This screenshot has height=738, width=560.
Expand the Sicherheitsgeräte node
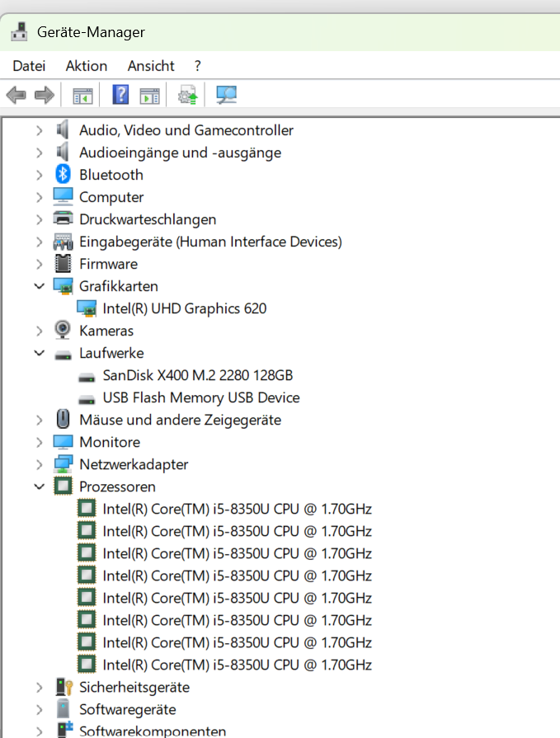tap(40, 688)
